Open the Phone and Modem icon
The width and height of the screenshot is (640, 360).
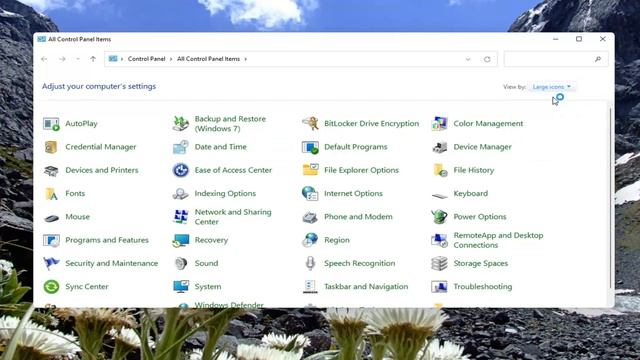click(x=310, y=217)
